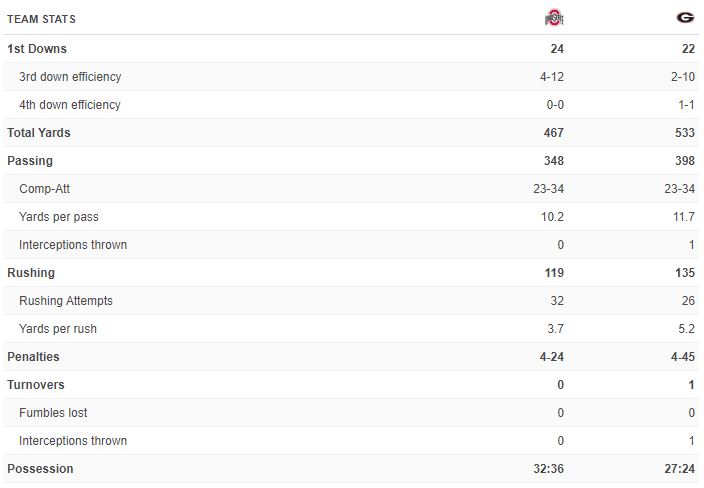Select the 1st Downs row label

click(x=37, y=49)
